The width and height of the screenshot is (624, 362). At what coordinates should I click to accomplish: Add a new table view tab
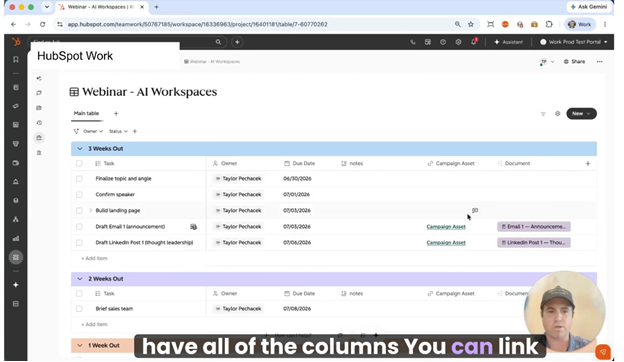116,113
